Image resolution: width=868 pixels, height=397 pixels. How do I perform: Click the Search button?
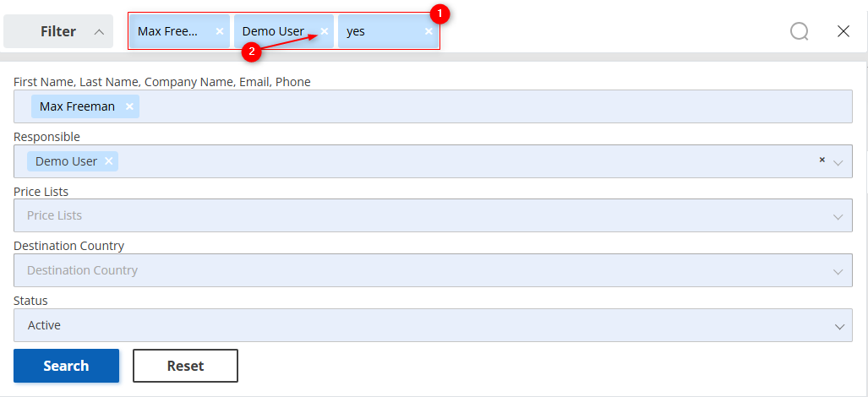click(67, 366)
